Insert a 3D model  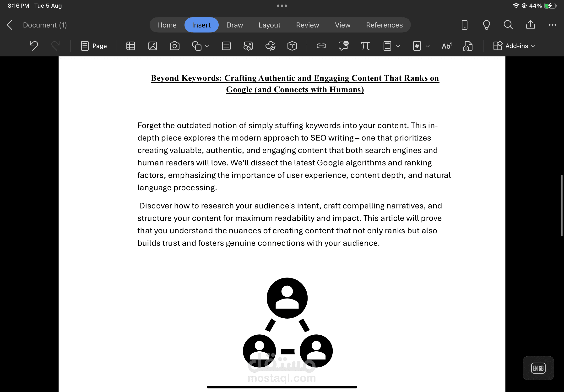click(x=292, y=46)
